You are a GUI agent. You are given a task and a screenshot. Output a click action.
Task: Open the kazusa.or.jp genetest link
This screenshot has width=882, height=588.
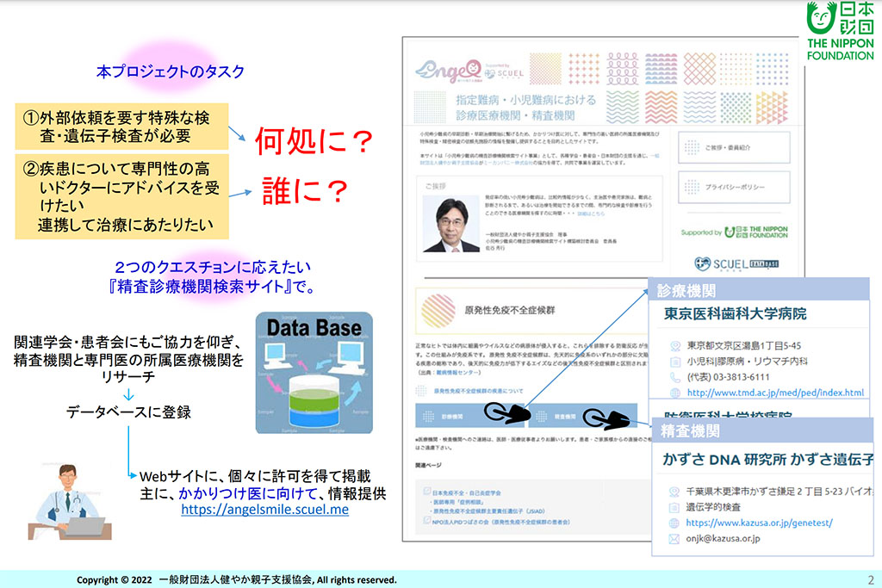coord(759,523)
